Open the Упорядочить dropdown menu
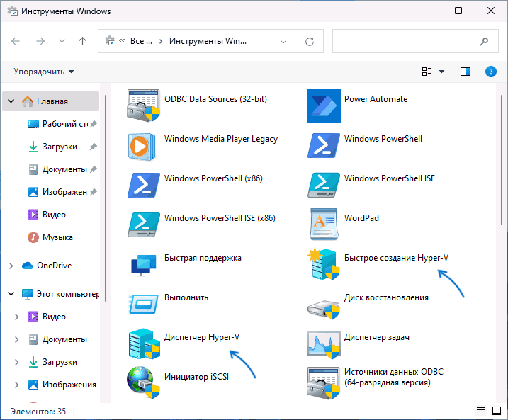The width and height of the screenshot is (508, 420). (43, 72)
